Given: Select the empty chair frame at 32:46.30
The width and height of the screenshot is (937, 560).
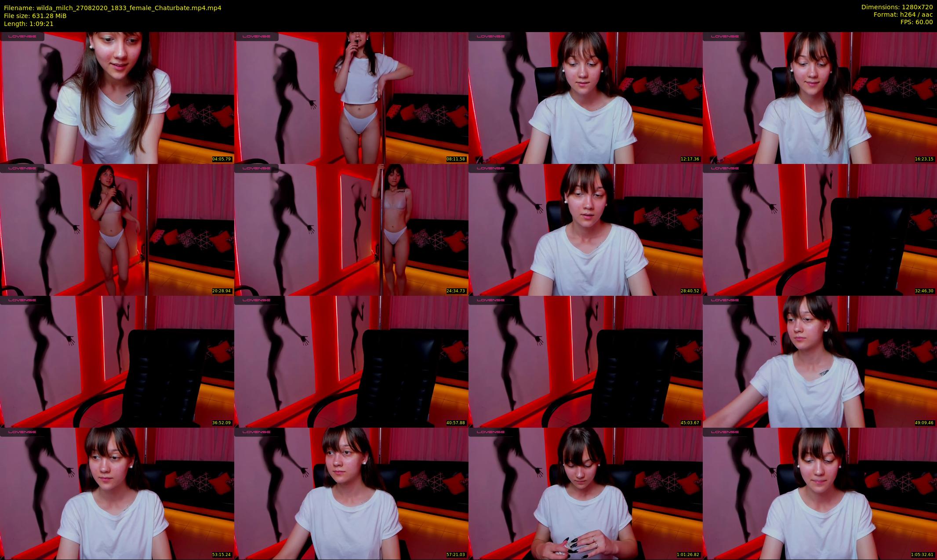Looking at the screenshot, I should tap(820, 229).
